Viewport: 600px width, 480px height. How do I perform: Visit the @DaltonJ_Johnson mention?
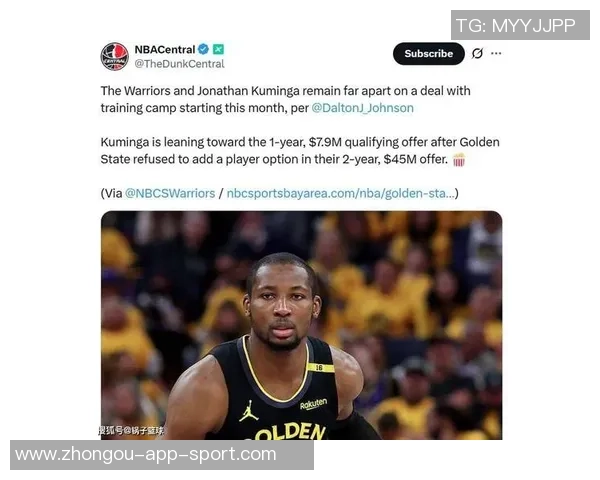click(362, 108)
